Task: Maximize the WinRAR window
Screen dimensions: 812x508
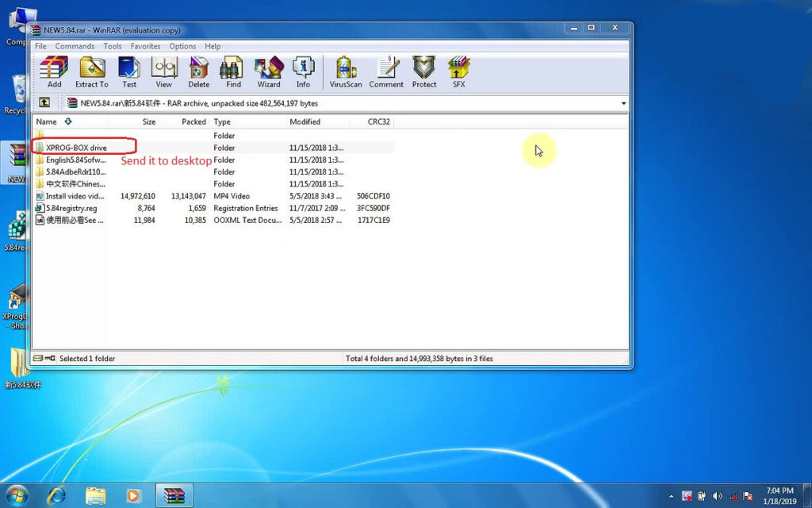Action: [x=591, y=28]
